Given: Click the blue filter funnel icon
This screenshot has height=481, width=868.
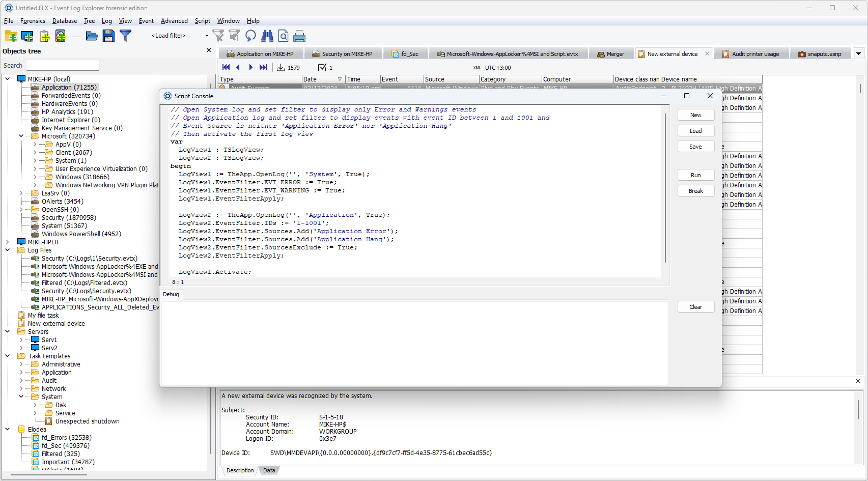Looking at the screenshot, I should coord(125,36).
